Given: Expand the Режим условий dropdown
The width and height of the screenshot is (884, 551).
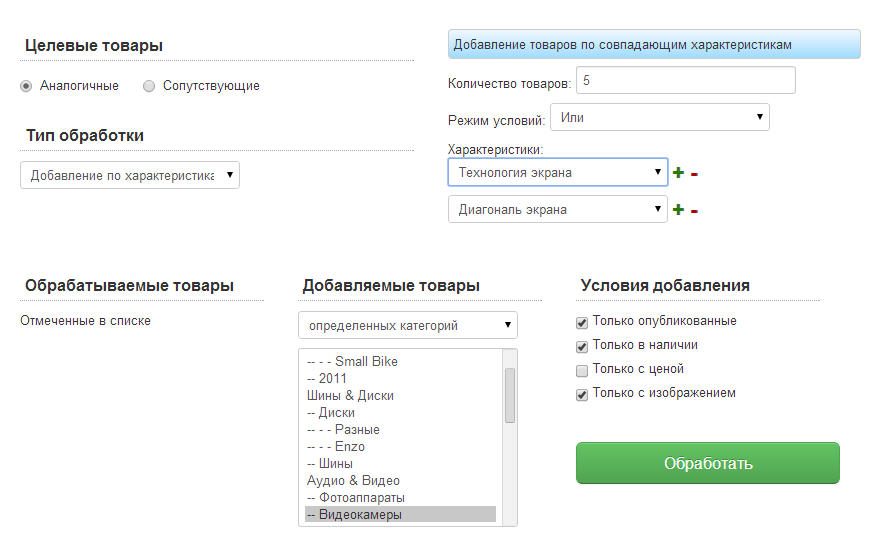Looking at the screenshot, I should click(x=659, y=118).
